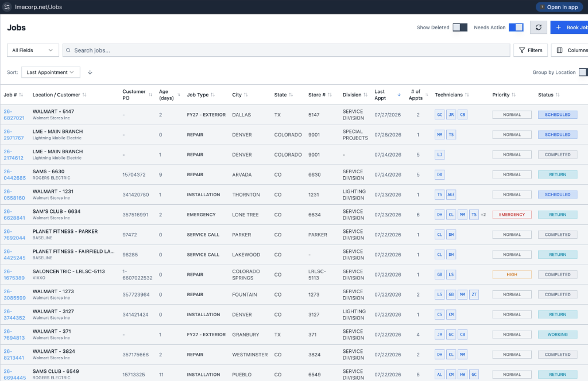Click the PLANET FITNESS - FAIRFIELD LA... location

(x=73, y=251)
